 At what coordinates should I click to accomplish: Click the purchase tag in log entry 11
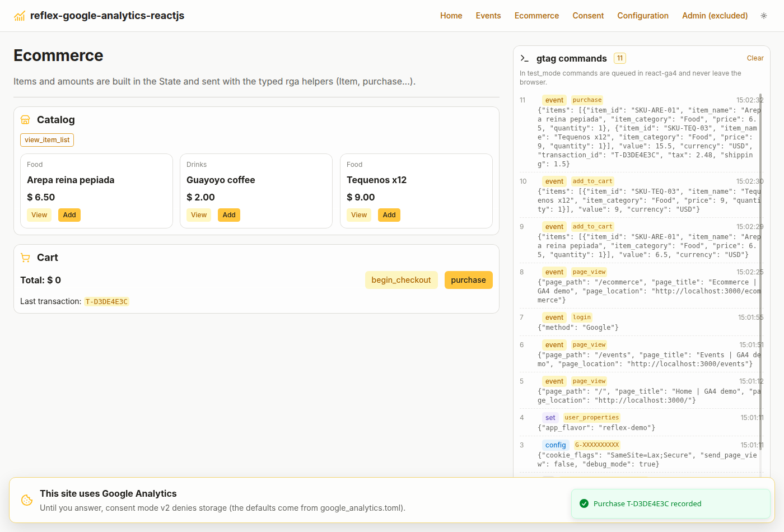pyautogui.click(x=587, y=100)
